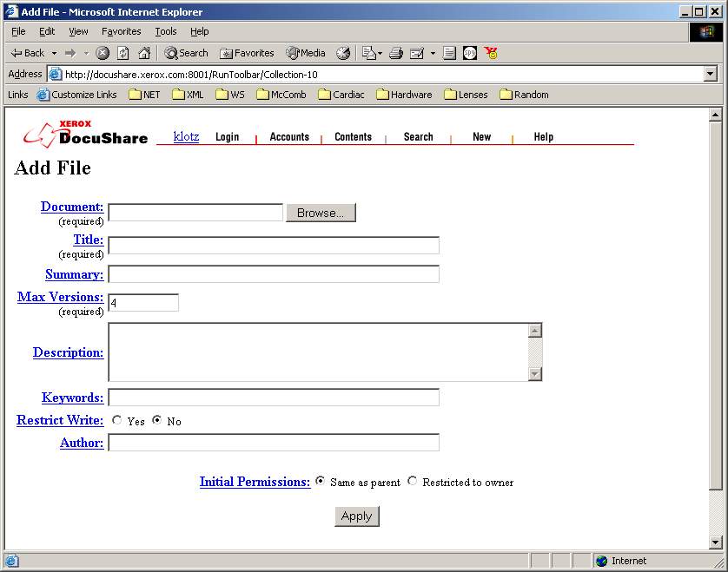Refresh the current page

point(123,53)
